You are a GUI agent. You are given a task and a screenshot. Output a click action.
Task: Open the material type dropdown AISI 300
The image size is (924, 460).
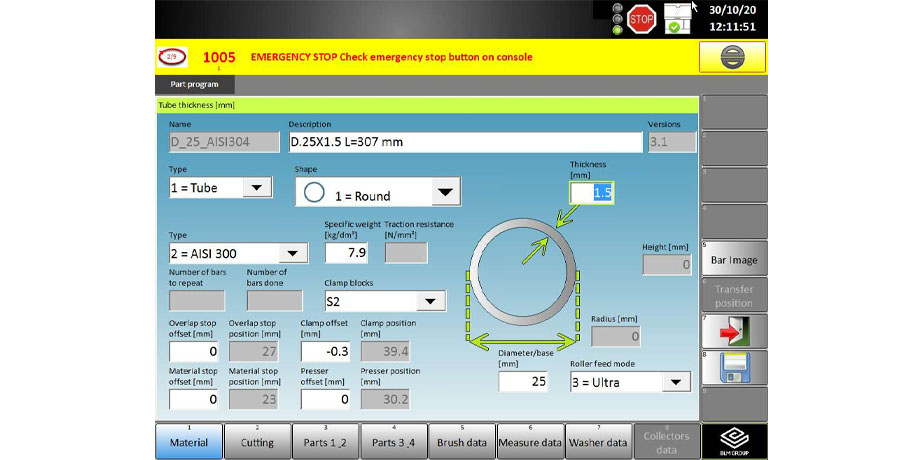tap(238, 253)
